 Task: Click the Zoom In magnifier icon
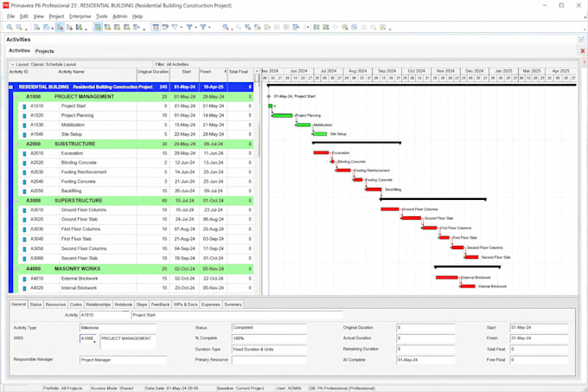[x=10, y=27]
